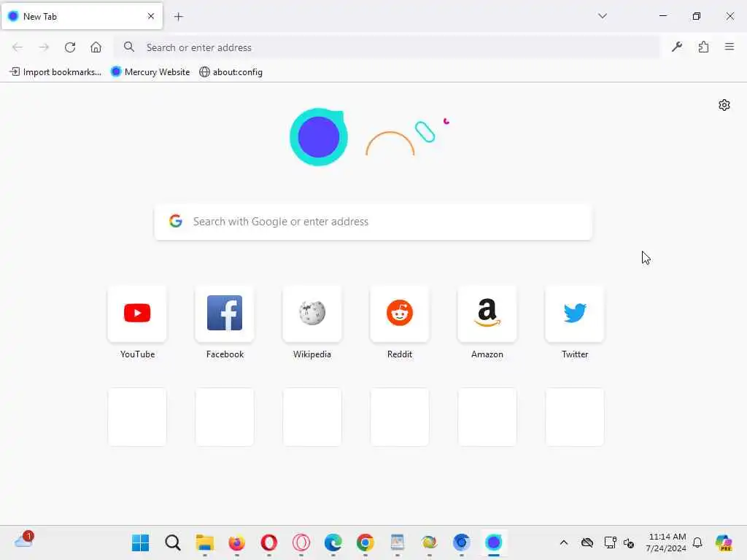Click the Mercury browser taskbar icon

[x=494, y=542]
